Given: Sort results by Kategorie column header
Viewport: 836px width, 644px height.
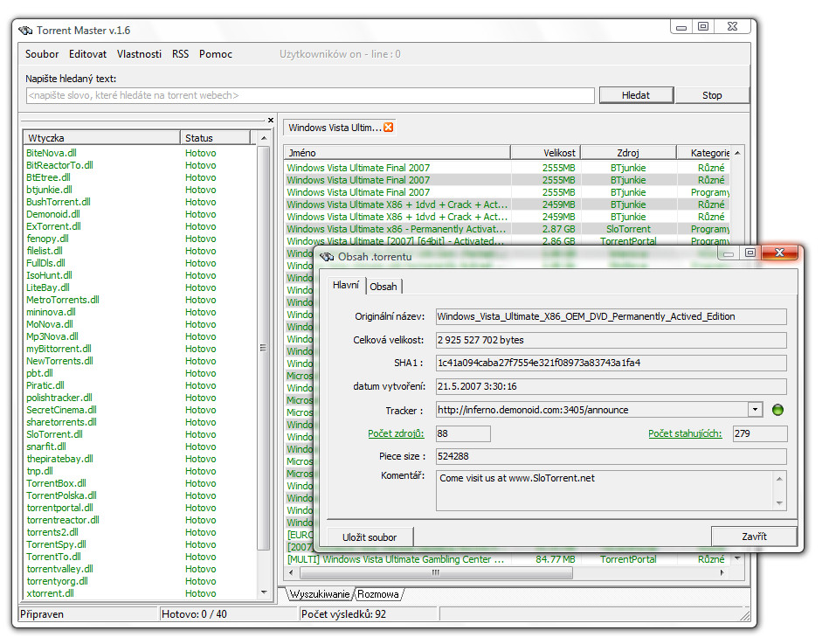Looking at the screenshot, I should (x=704, y=152).
